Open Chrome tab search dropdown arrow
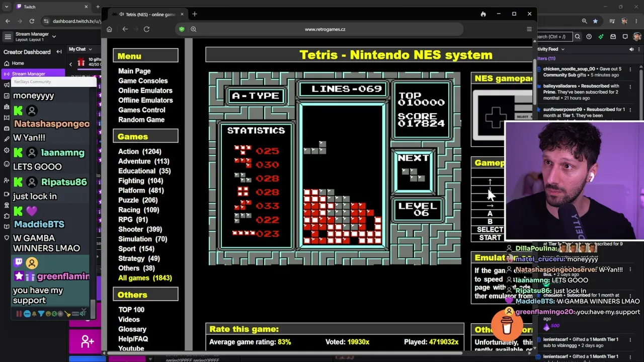The image size is (644, 362). (6, 7)
